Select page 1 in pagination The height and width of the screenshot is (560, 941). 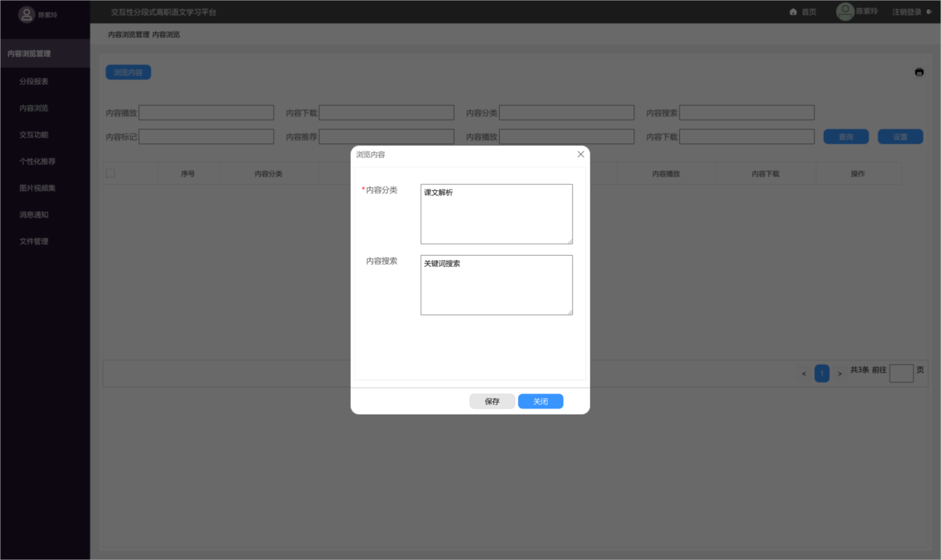[x=822, y=374]
